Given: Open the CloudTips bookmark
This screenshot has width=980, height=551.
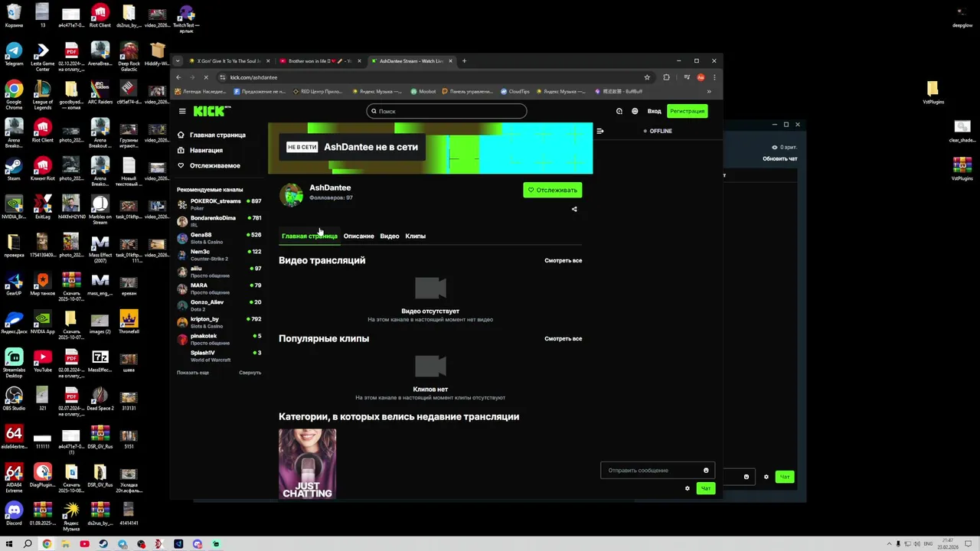Looking at the screenshot, I should tap(514, 91).
